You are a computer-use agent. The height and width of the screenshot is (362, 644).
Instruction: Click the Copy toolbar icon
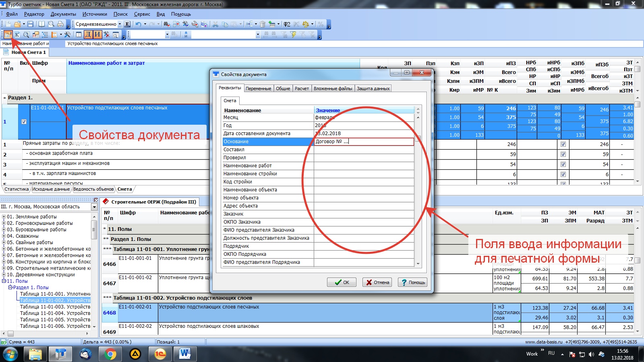[x=225, y=24]
